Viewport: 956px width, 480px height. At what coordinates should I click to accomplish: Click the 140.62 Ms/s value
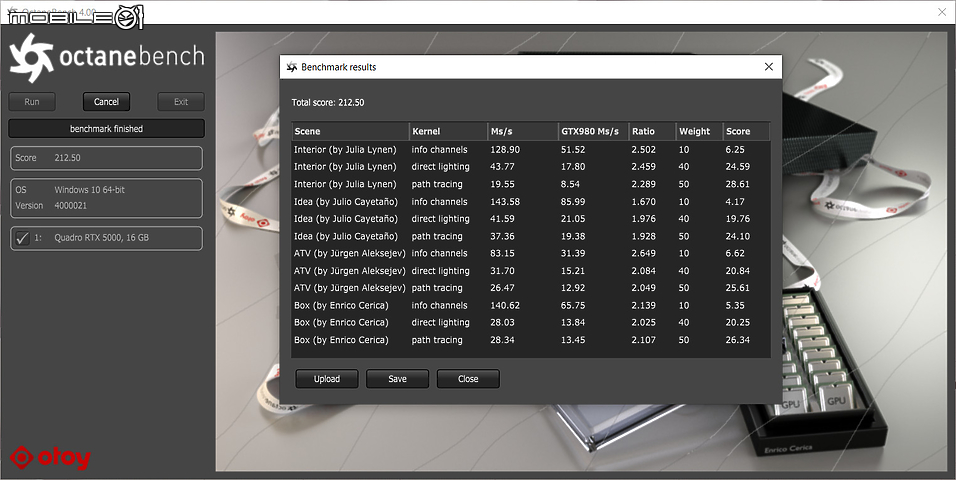pos(505,306)
